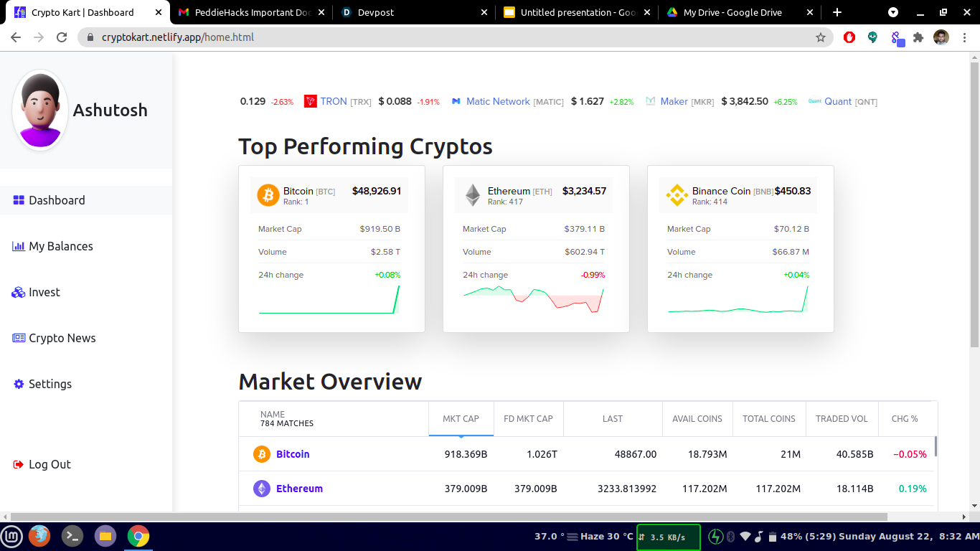The width and height of the screenshot is (980, 551).
Task: Open a new browser tab with plus
Action: pyautogui.click(x=837, y=12)
